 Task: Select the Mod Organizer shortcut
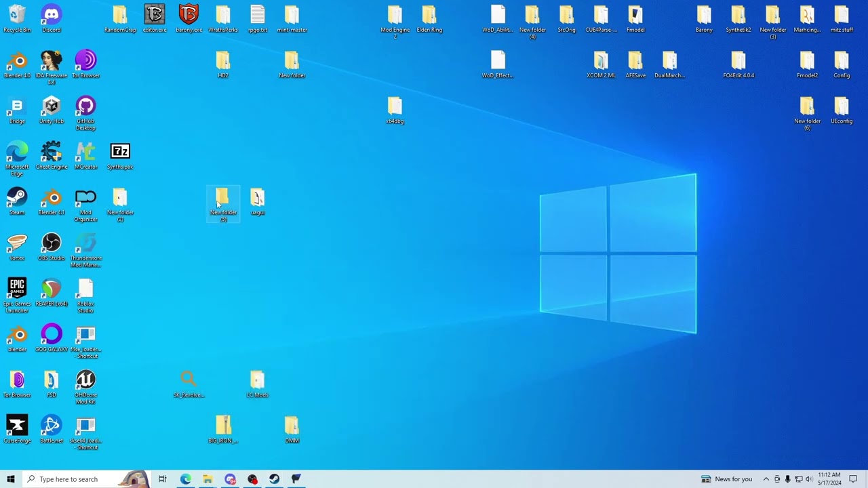pos(85,205)
